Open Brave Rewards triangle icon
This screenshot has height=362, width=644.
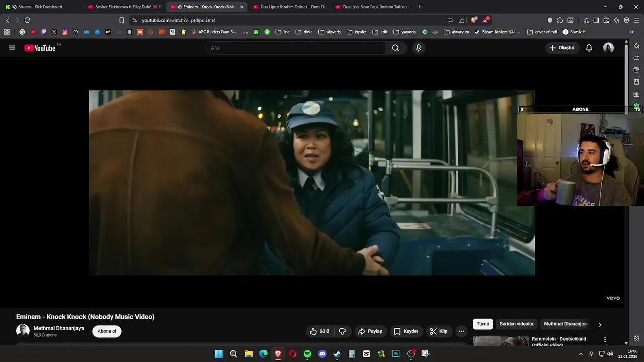(486, 20)
